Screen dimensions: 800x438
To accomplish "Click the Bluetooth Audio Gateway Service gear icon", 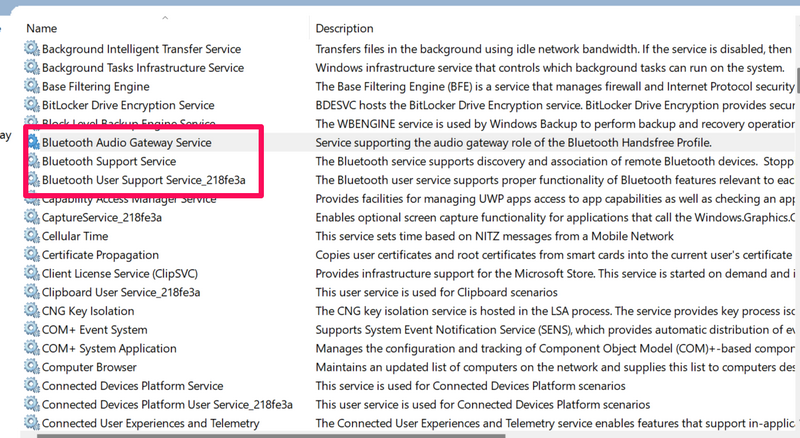I will coord(32,143).
